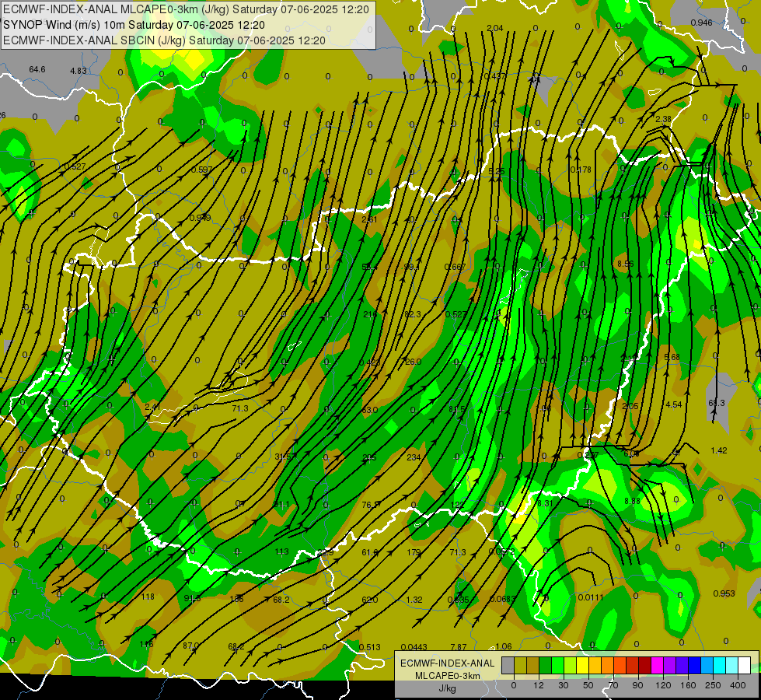Click the map value 1.06
The width and height of the screenshot is (761, 700).
(x=503, y=646)
